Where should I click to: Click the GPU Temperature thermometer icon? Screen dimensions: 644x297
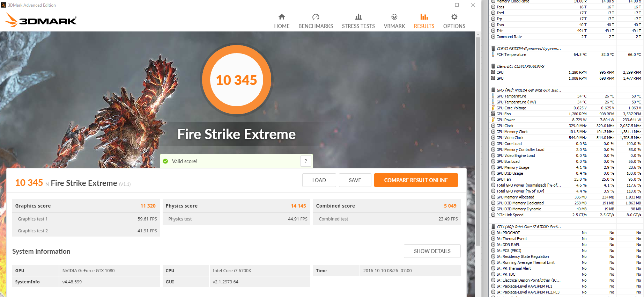[x=493, y=96]
